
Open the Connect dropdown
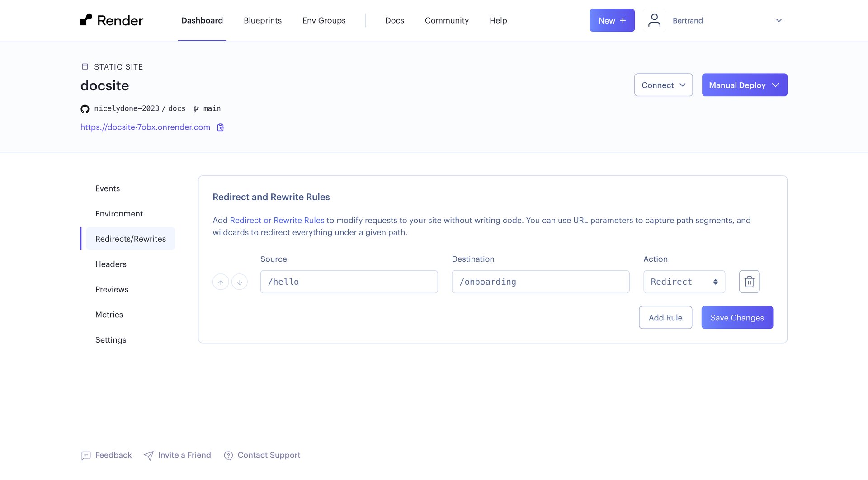[663, 85]
